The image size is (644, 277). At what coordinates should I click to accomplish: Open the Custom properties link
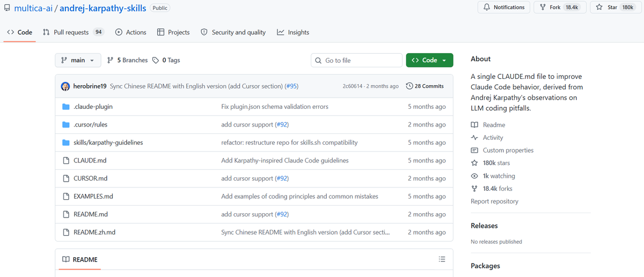[502, 151]
